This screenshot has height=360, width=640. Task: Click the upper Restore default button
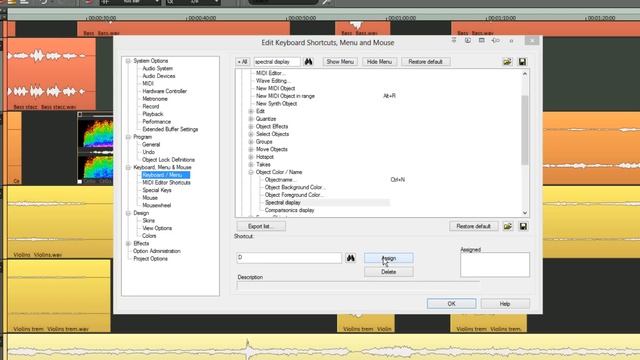click(426, 62)
